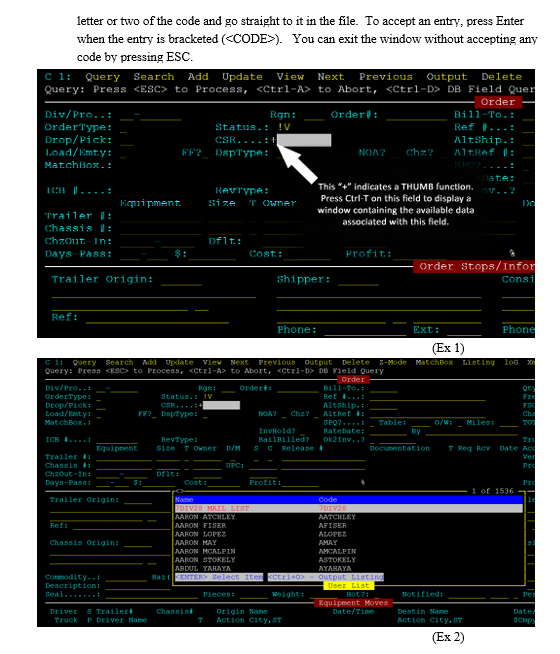Image resolution: width=560 pixels, height=654 pixels.
Task: Select the AARON LOPEZ row
Action: coord(348,534)
